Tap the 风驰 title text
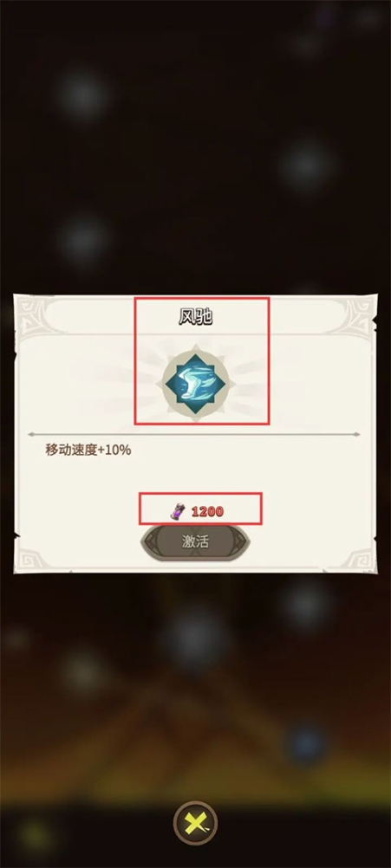The width and height of the screenshot is (391, 868). [196, 317]
